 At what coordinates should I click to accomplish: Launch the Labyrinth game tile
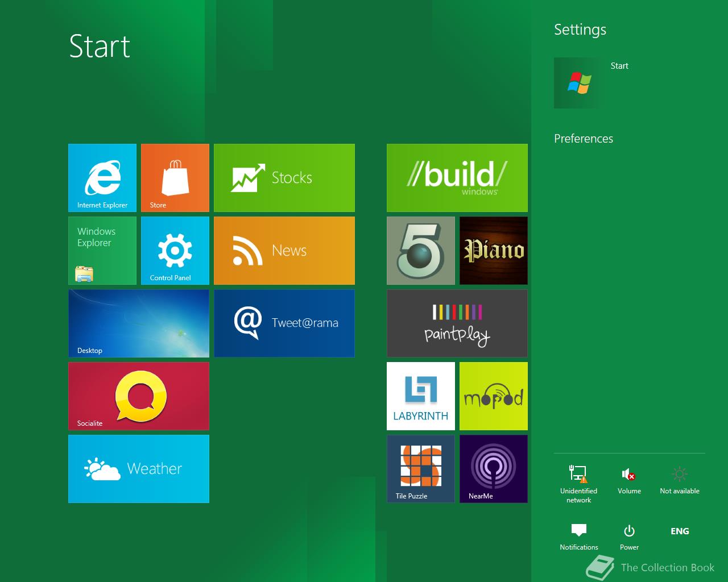pyautogui.click(x=421, y=396)
